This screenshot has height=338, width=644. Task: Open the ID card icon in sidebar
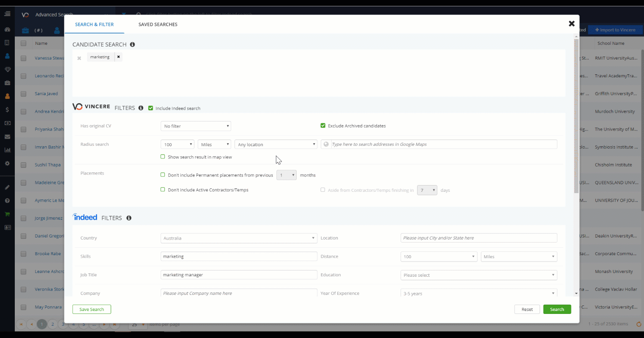(7, 227)
